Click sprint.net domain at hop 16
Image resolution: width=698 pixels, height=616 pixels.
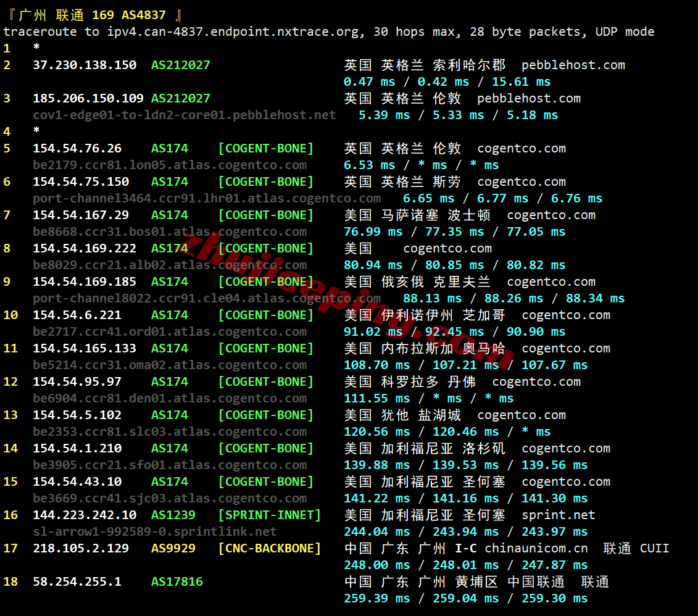coord(559,515)
